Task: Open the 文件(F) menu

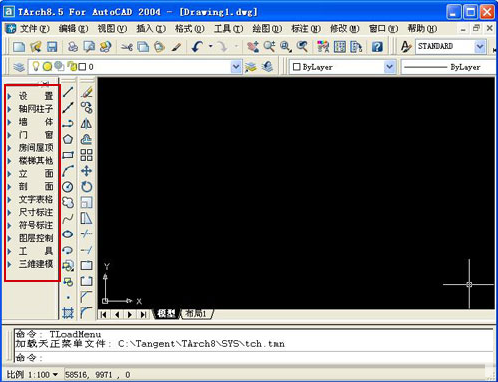Action: coord(35,29)
